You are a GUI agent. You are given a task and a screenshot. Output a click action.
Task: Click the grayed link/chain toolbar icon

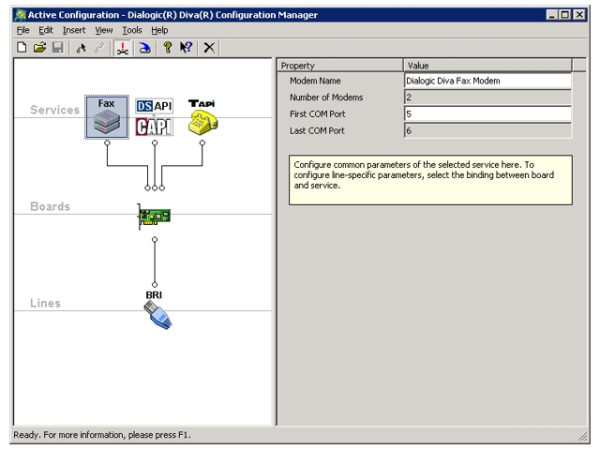(x=100, y=48)
